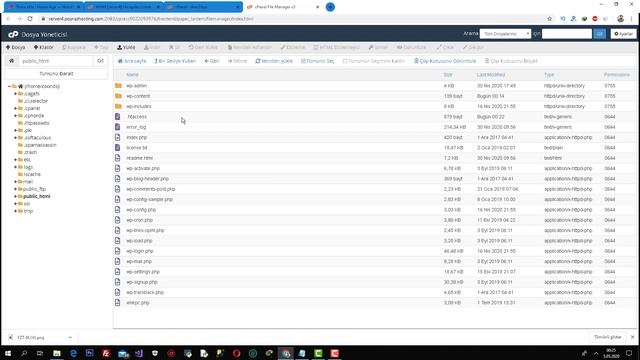Click Yeniden yükle reload link
640x360 pixels.
coord(274,61)
